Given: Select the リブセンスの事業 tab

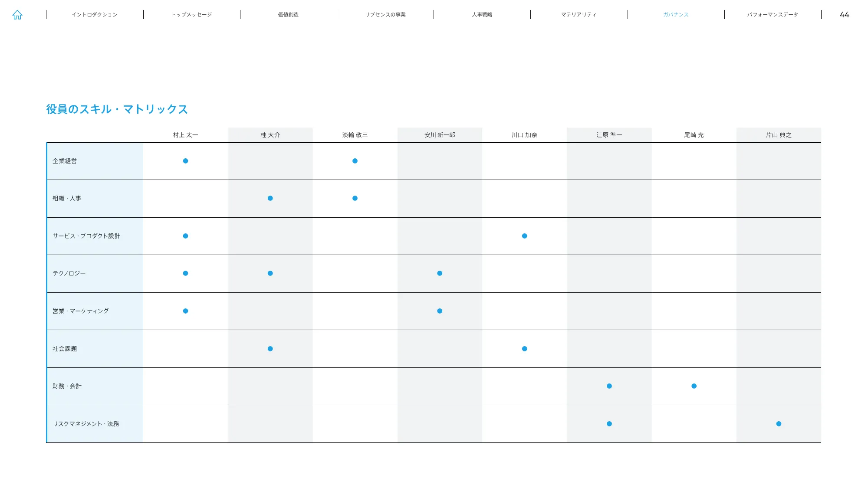Looking at the screenshot, I should [x=385, y=14].
